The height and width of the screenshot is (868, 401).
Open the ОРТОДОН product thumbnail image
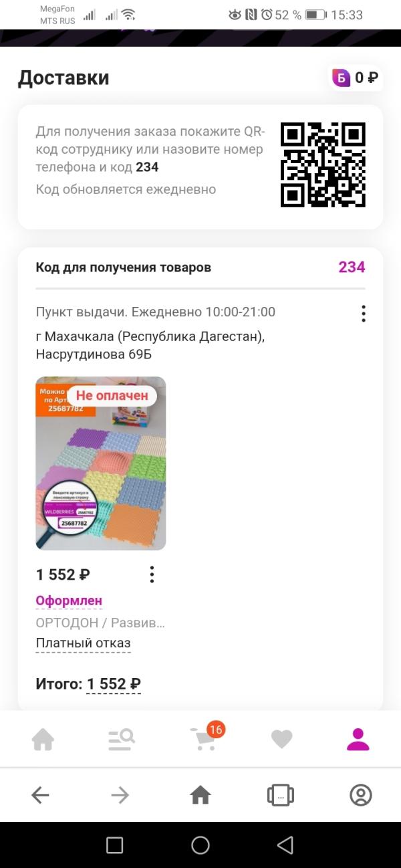point(100,463)
